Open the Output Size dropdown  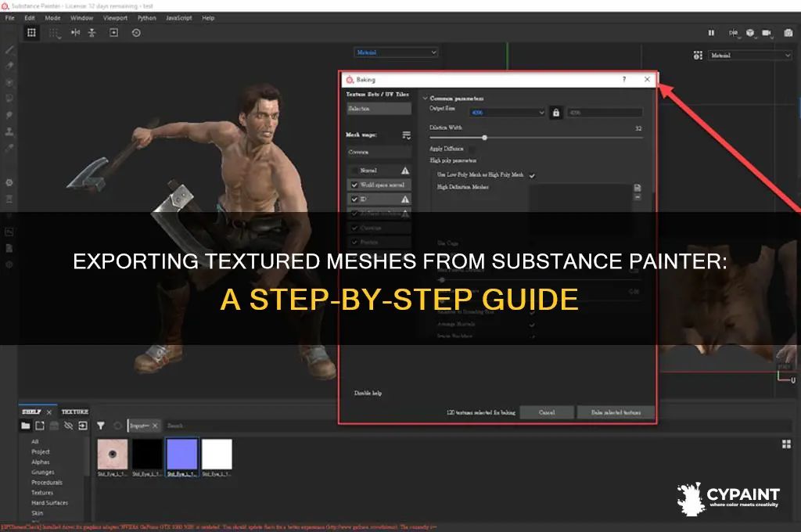(x=507, y=113)
